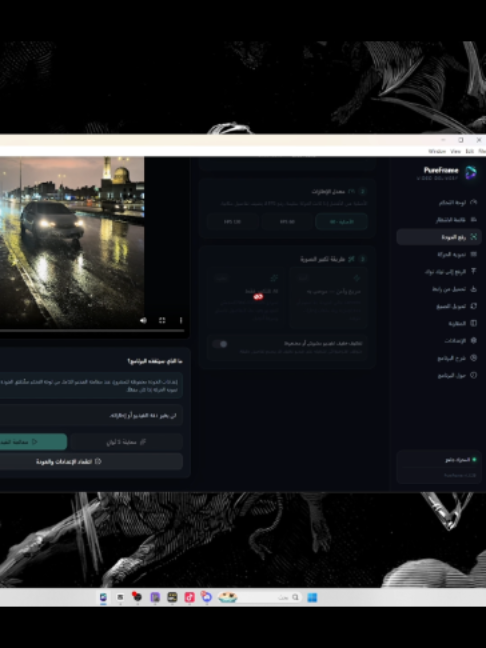Open the About program (حول البرنامج) info icon
The image size is (486, 648).
474,375
